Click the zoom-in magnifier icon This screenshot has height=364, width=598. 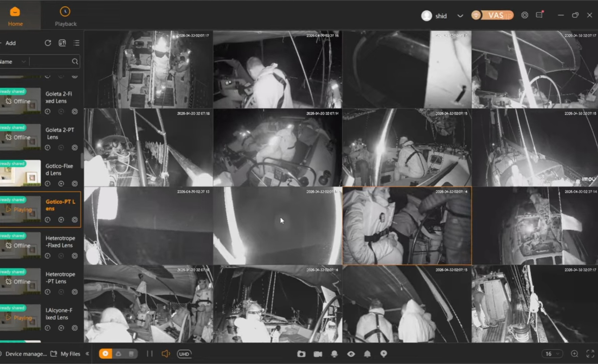pos(574,354)
